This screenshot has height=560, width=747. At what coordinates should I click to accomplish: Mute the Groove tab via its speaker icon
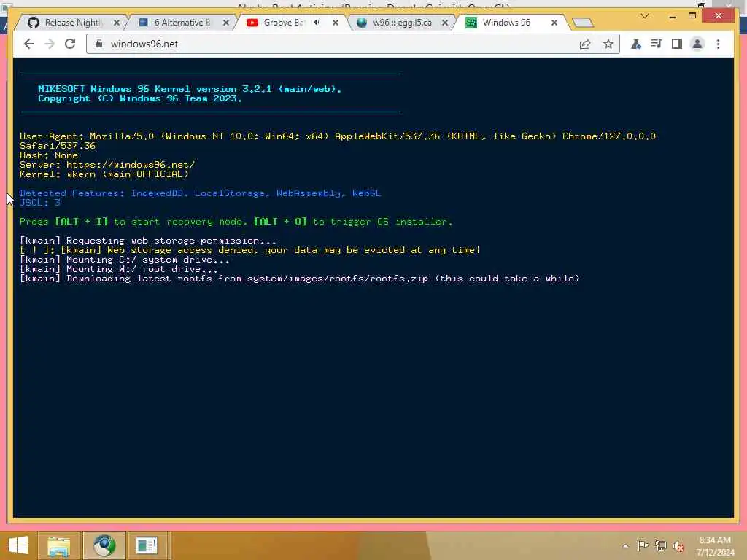click(317, 23)
